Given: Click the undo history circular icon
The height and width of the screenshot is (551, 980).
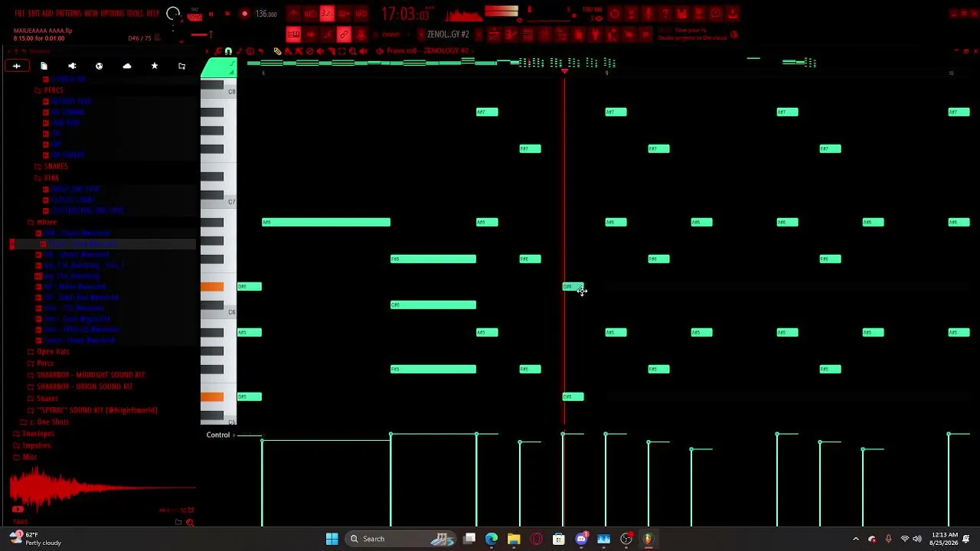Looking at the screenshot, I should pos(615,14).
